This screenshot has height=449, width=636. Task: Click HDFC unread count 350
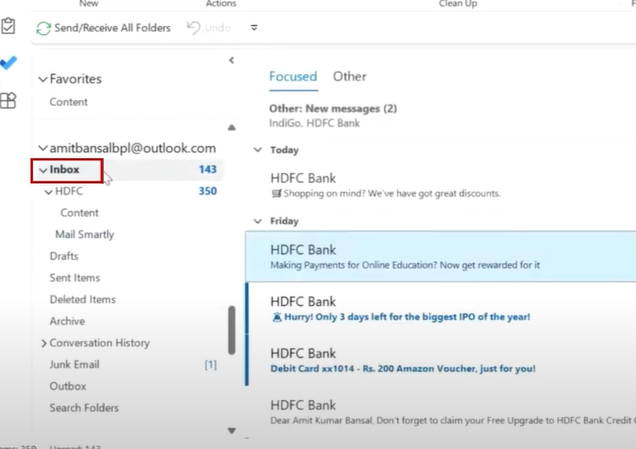(208, 191)
